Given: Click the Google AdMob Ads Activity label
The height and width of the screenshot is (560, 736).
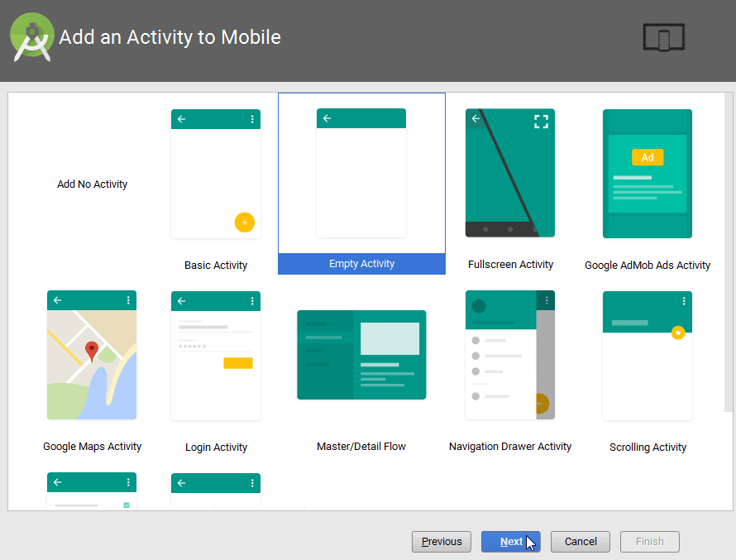Looking at the screenshot, I should click(648, 266).
